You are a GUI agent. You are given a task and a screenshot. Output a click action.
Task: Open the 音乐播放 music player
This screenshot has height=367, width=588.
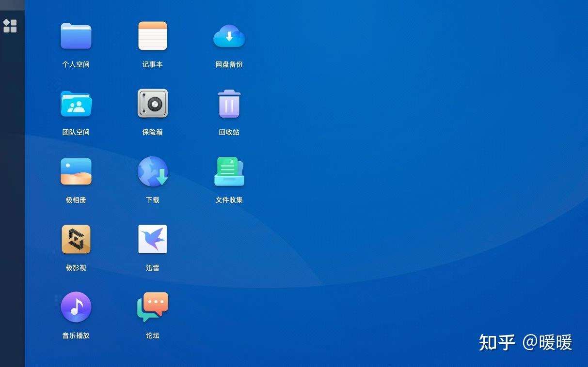(x=76, y=306)
